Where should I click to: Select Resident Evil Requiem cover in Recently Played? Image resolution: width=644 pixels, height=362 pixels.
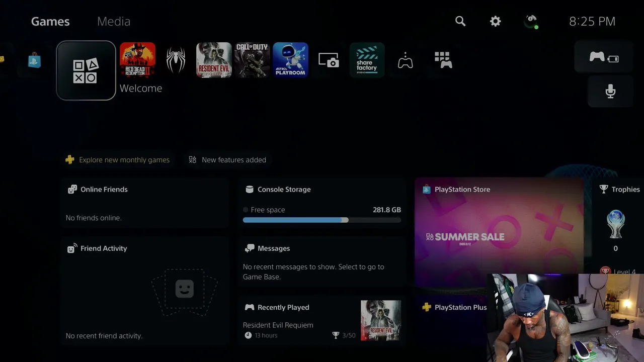(x=381, y=320)
